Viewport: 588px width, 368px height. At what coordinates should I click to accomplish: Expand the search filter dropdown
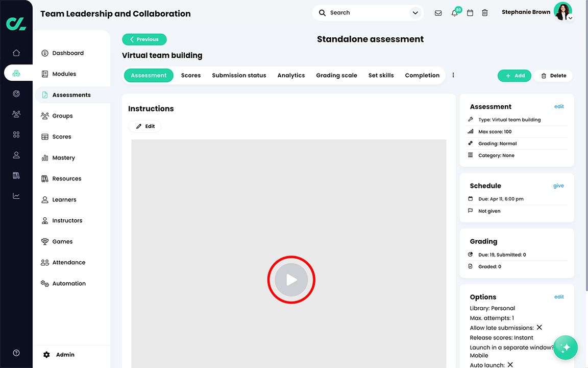click(415, 12)
